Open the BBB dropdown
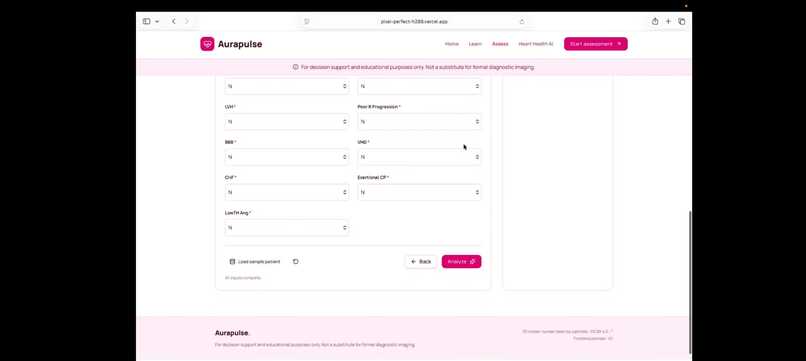806x361 pixels. (x=287, y=157)
